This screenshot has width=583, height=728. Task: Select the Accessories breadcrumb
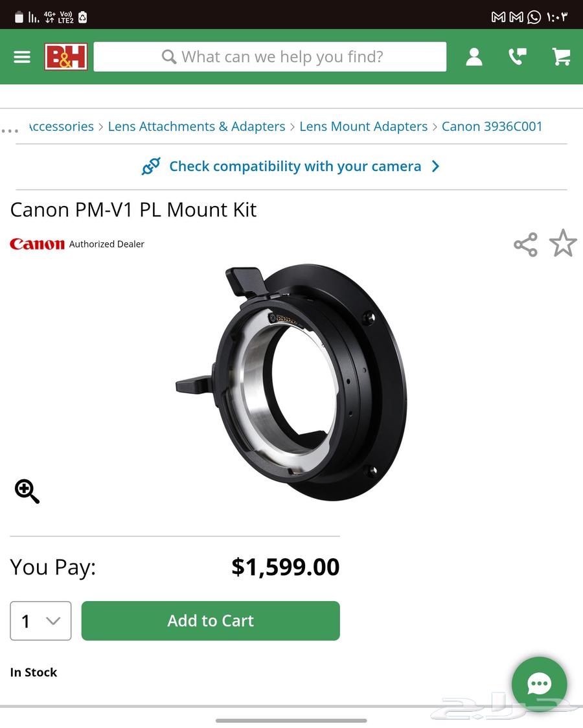click(x=60, y=126)
